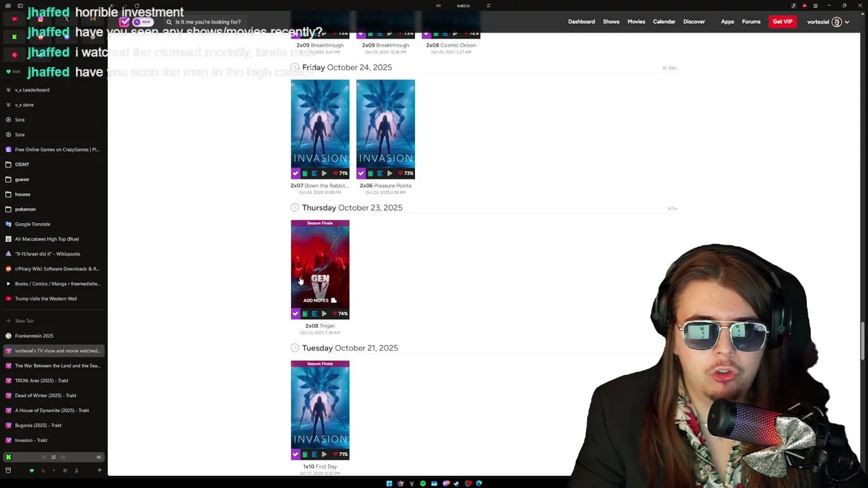The height and width of the screenshot is (488, 868).
Task: Click blue list icon on 1x10 First Day card
Action: coord(314,454)
